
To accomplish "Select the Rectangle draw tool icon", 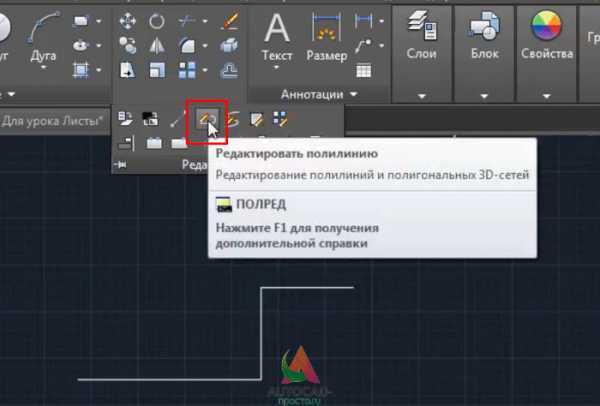I will [x=81, y=21].
